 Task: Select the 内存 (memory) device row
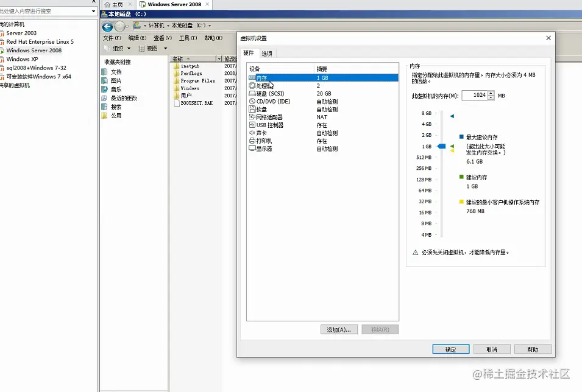click(x=323, y=78)
